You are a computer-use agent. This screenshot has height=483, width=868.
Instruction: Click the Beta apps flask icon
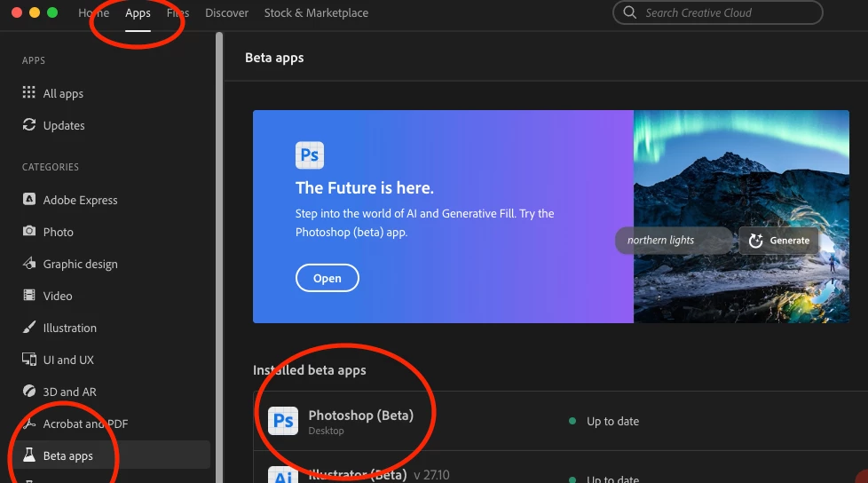click(29, 455)
